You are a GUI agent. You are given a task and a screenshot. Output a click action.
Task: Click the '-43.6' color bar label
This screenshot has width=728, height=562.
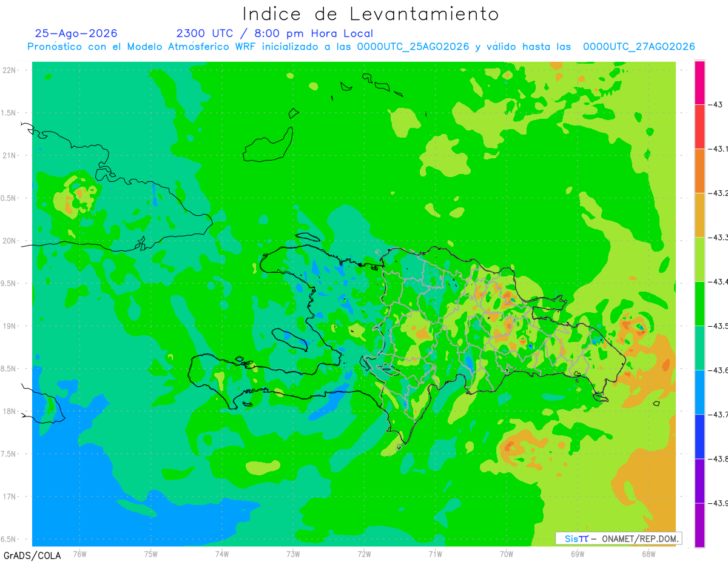[x=718, y=370]
